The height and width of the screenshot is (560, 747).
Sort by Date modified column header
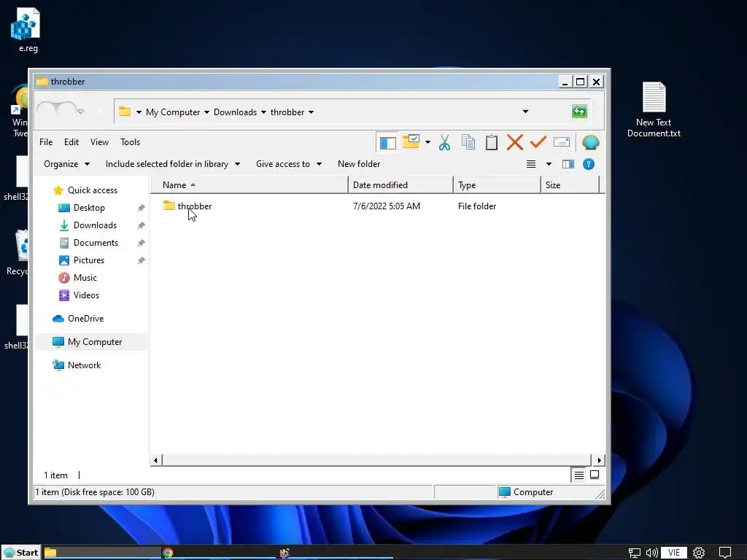(400, 184)
